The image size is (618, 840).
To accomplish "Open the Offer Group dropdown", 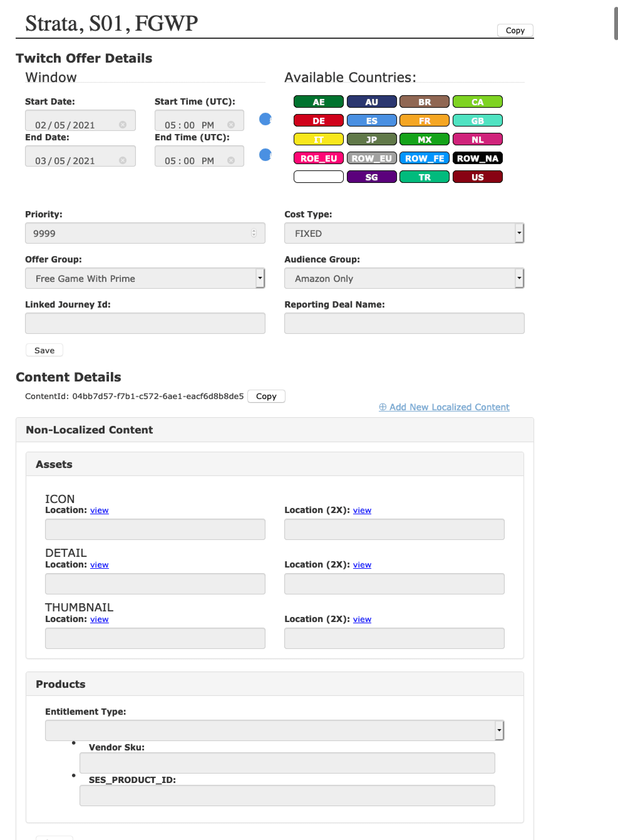I will [x=145, y=278].
